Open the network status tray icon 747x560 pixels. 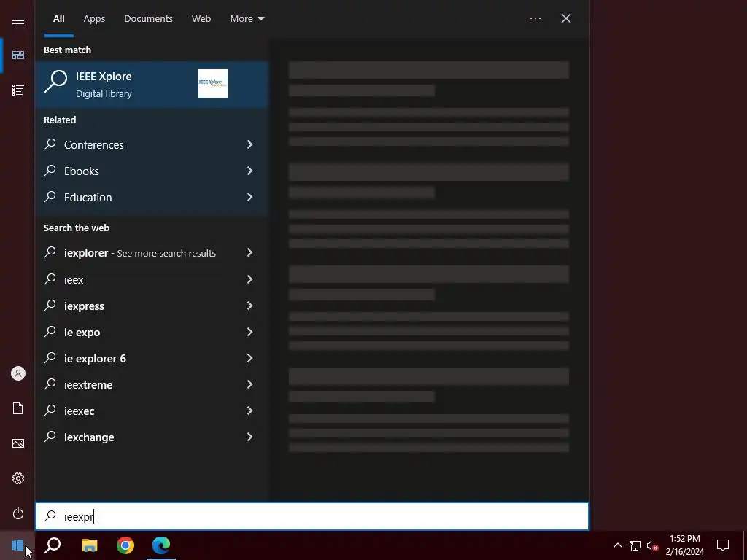[x=635, y=545]
